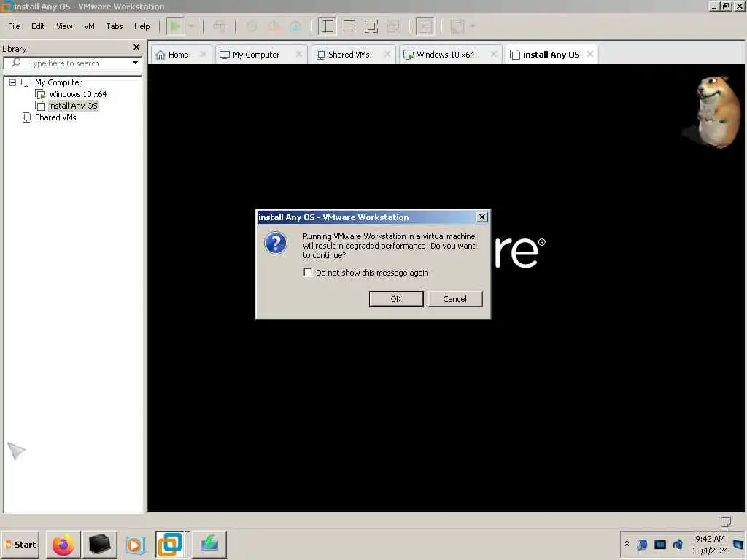Open the VM menu
The image size is (747, 560).
click(89, 26)
